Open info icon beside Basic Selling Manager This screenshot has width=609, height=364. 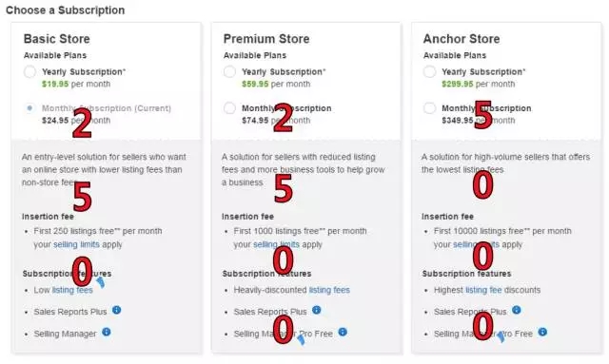pyautogui.click(x=107, y=333)
